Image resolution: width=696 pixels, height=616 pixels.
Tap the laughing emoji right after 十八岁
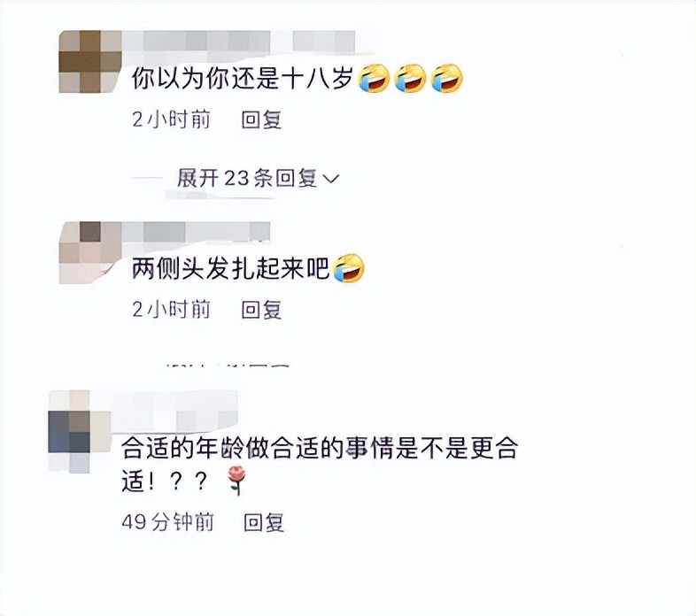coord(374,78)
